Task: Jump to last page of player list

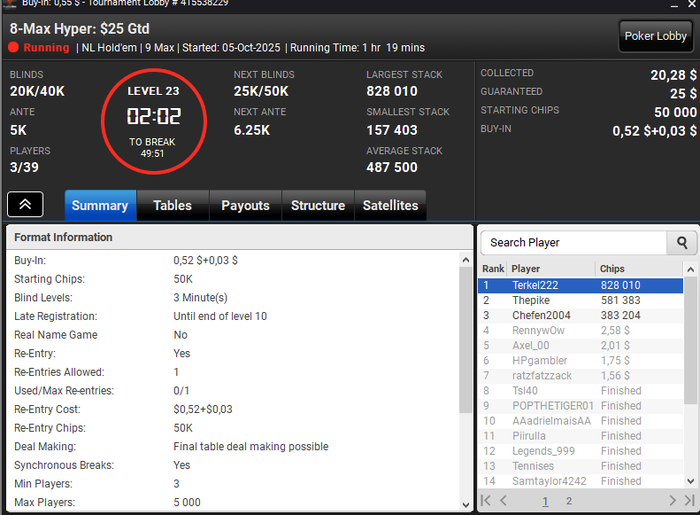Action: point(690,501)
